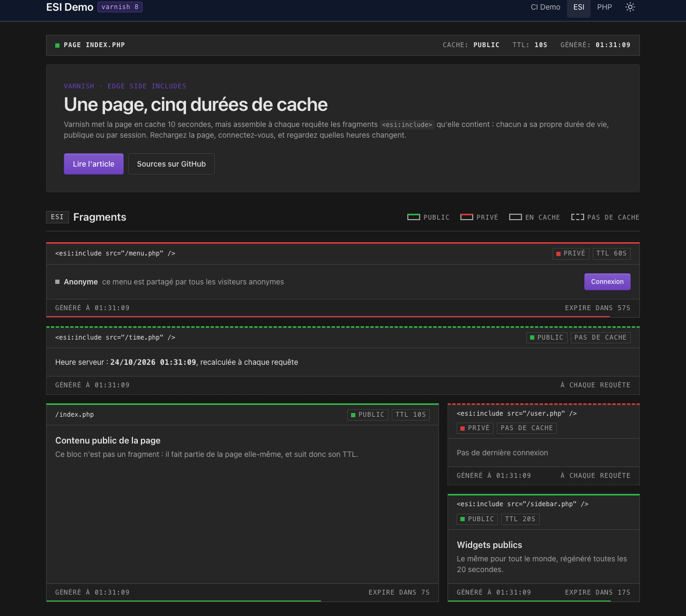The image size is (686, 616).
Task: Click the esi:include src="/sidebar.php" code line
Action: (x=523, y=504)
